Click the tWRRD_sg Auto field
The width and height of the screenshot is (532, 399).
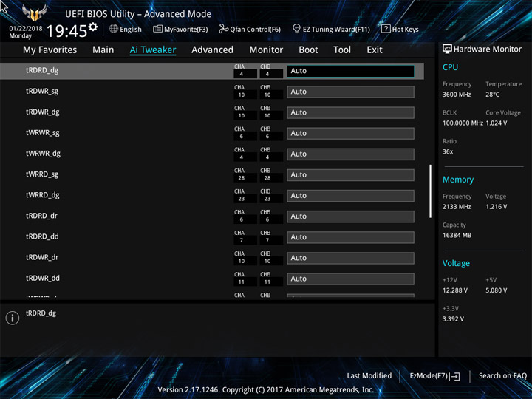pyautogui.click(x=350, y=175)
